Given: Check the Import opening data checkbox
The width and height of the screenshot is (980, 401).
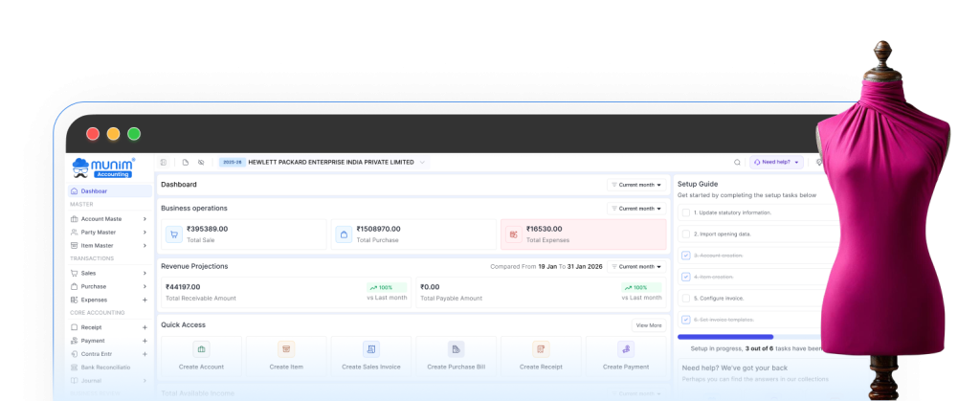Looking at the screenshot, I should (685, 234).
